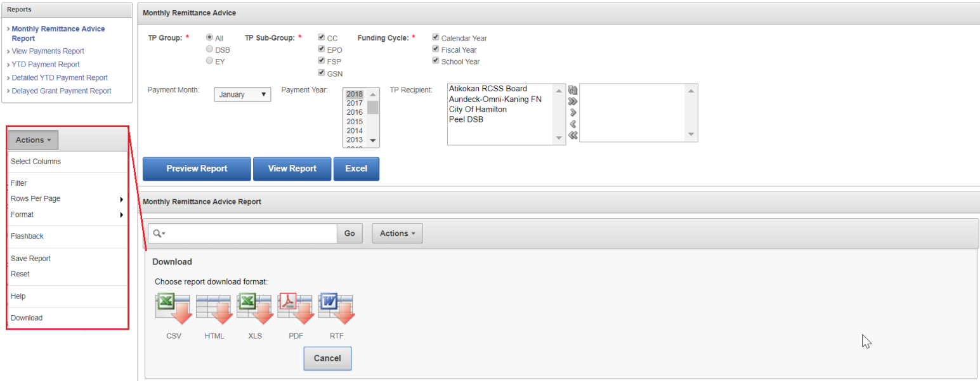The width and height of the screenshot is (980, 381).
Task: Open the Actions dropdown next to Go
Action: [397, 233]
